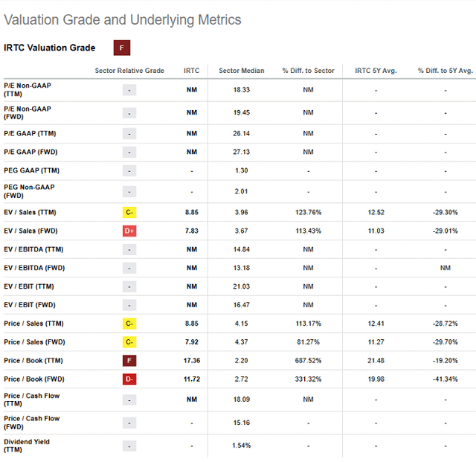Click the IRTC column header

click(x=192, y=71)
